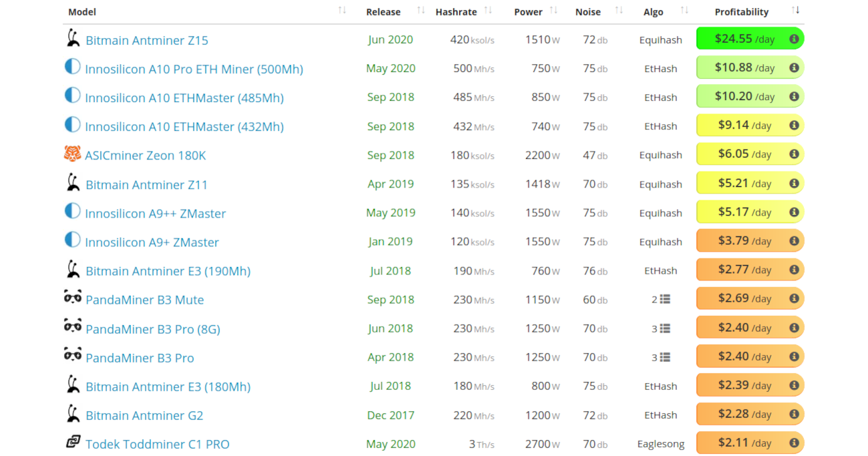The height and width of the screenshot is (456, 868).
Task: Click the info icon in the $2.11 profitability badge
Action: point(794,443)
